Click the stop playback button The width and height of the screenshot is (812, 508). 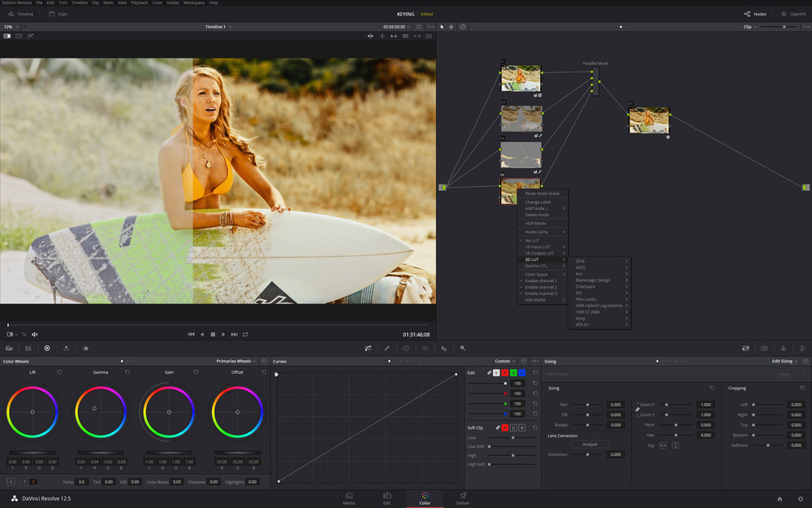213,334
